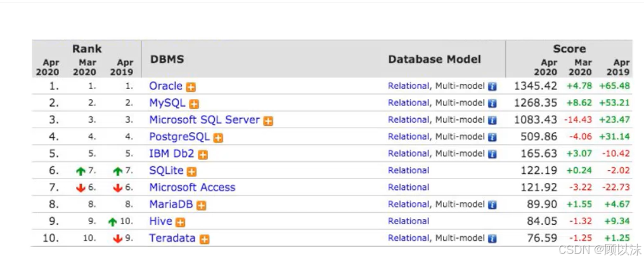The width and height of the screenshot is (644, 261).
Task: Click the plus icon next to IBM Db2
Action: click(203, 155)
